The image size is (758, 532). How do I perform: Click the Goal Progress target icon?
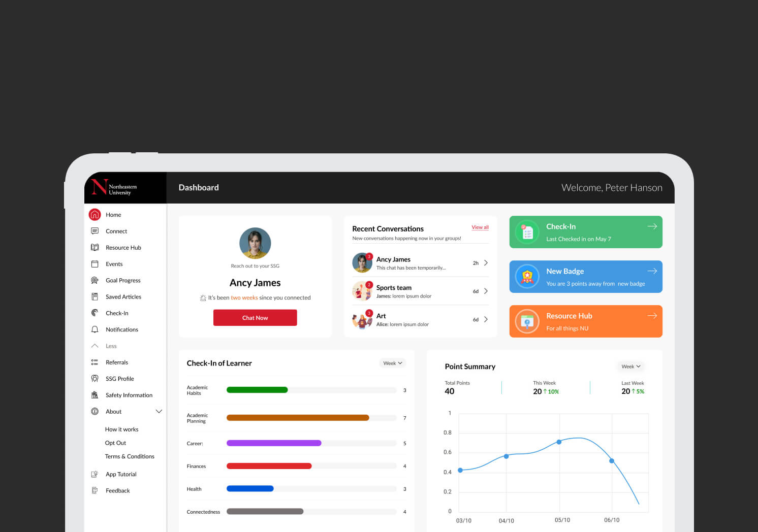click(94, 280)
